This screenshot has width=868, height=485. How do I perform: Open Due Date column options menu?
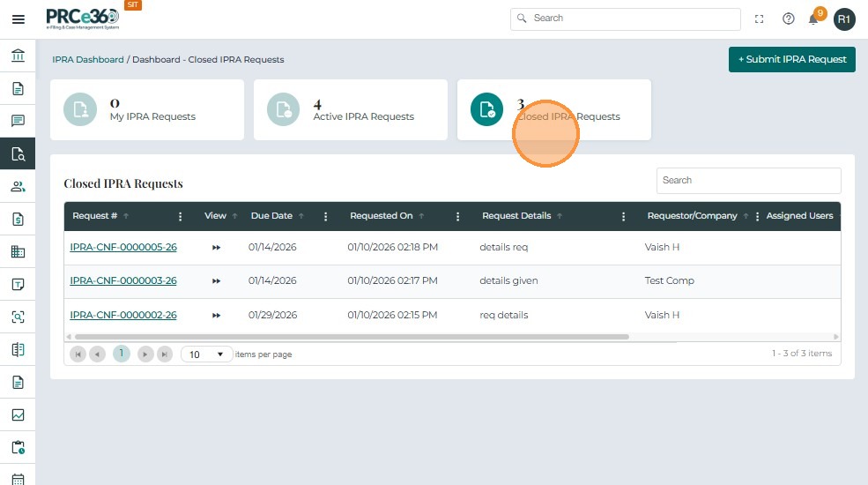[x=326, y=216]
